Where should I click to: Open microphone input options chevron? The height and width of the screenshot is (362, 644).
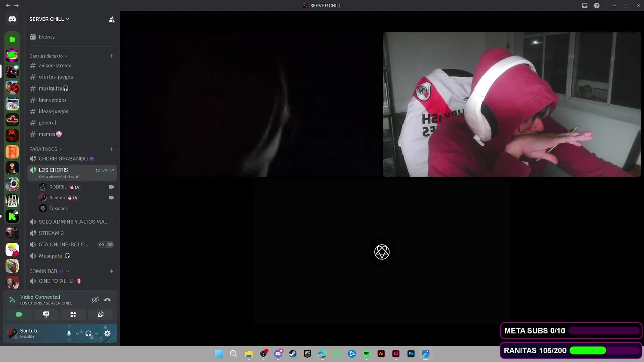pyautogui.click(x=77, y=333)
